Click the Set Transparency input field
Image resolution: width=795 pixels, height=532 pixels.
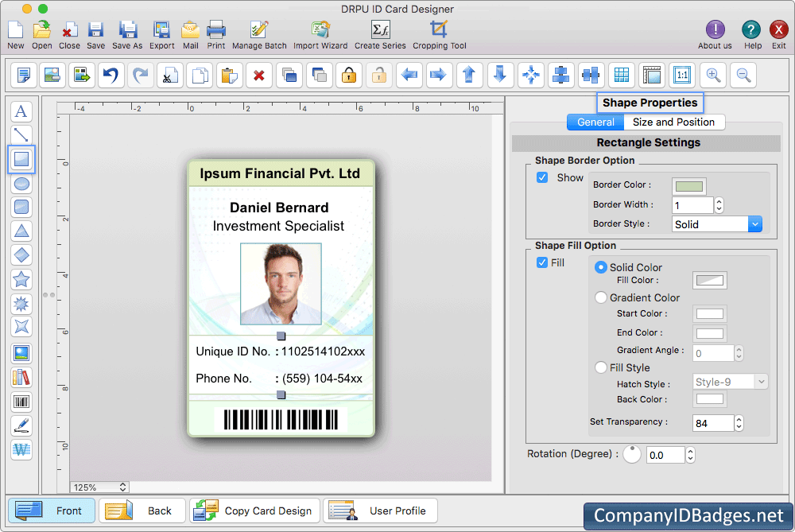tap(713, 423)
